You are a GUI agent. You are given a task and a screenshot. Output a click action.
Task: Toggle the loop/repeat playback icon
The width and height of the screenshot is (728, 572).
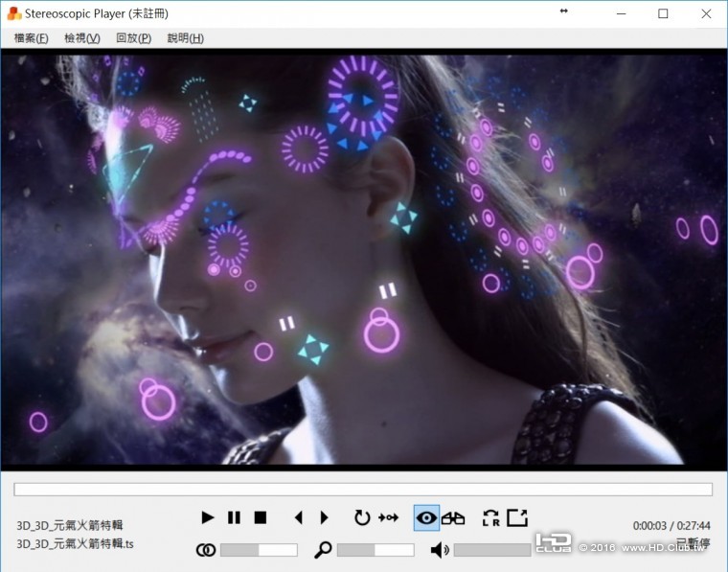pyautogui.click(x=362, y=517)
